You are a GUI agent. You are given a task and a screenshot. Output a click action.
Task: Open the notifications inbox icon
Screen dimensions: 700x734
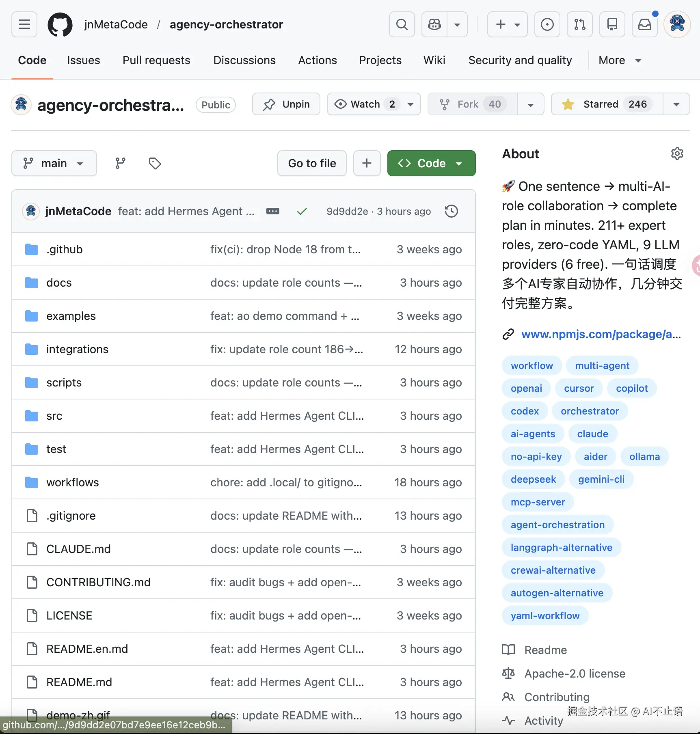tap(645, 24)
